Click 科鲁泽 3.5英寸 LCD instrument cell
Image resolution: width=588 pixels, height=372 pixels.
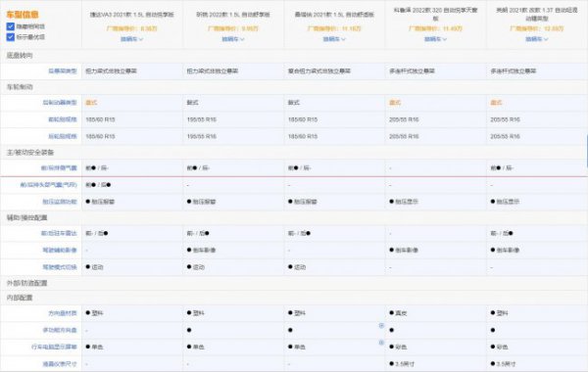tap(402, 363)
